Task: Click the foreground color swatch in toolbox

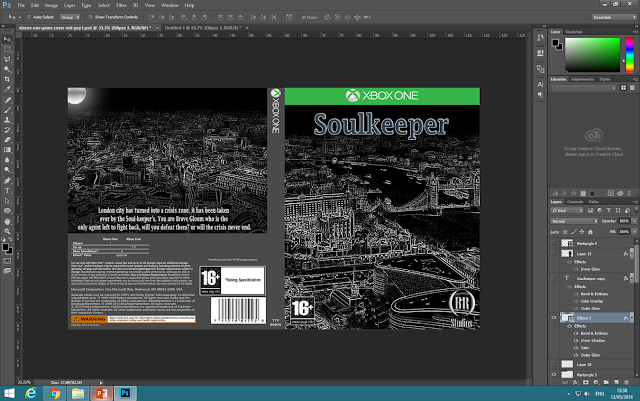Action: click(5, 247)
